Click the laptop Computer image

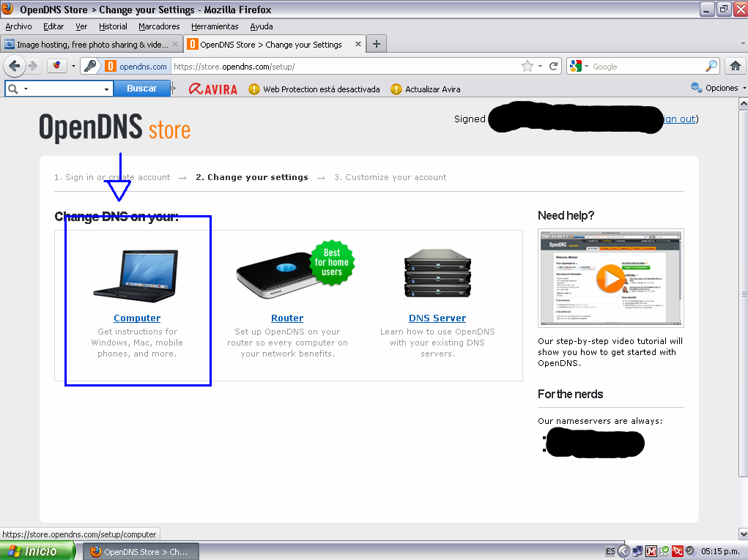137,275
